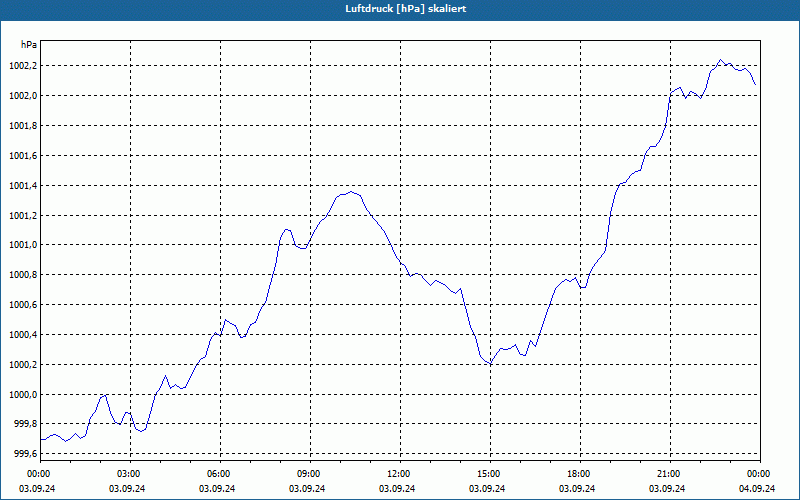The height and width of the screenshot is (500, 800).
Task: Click the 03:00 time label
Action: point(131,474)
